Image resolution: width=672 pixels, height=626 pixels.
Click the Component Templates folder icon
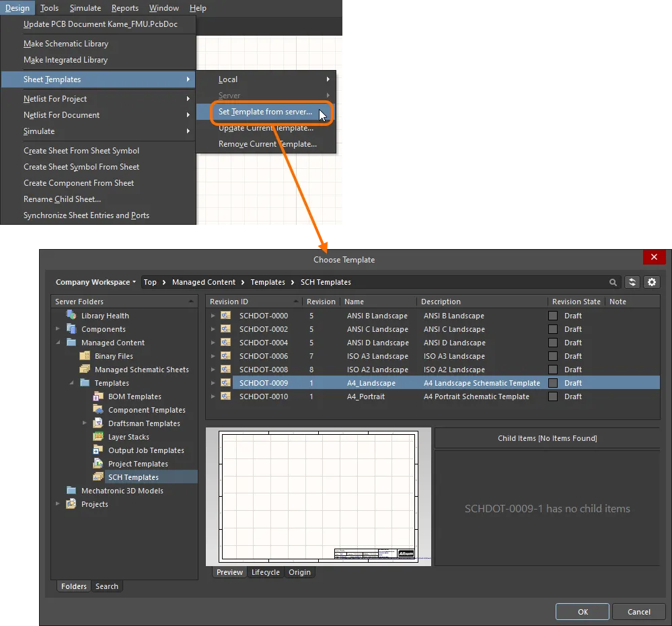click(x=98, y=409)
